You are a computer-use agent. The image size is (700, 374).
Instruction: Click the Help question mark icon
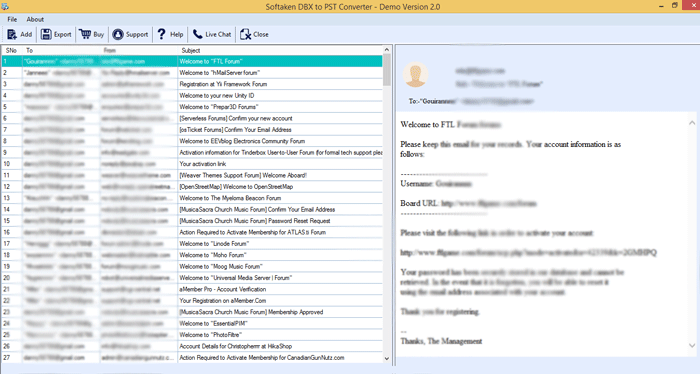tap(162, 34)
